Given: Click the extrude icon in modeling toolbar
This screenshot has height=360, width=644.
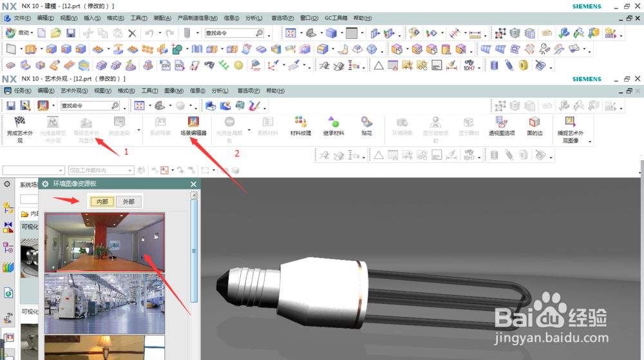Looking at the screenshot, I should [x=31, y=49].
